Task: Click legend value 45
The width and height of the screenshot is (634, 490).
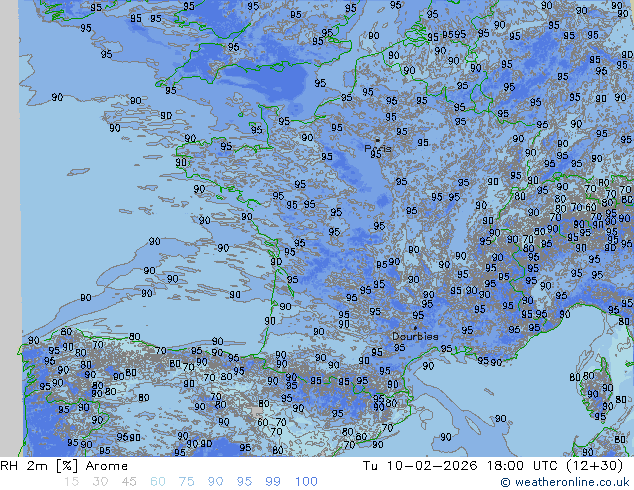Action: [x=129, y=482]
